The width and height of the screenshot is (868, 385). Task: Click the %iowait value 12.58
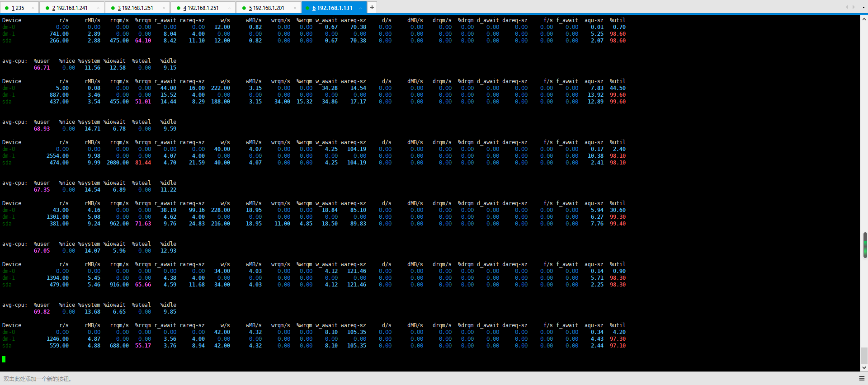118,68
